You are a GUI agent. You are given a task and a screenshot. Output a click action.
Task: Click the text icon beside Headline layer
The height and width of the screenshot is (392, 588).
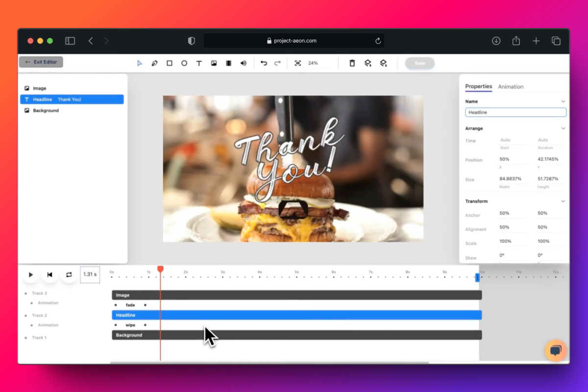coord(27,99)
